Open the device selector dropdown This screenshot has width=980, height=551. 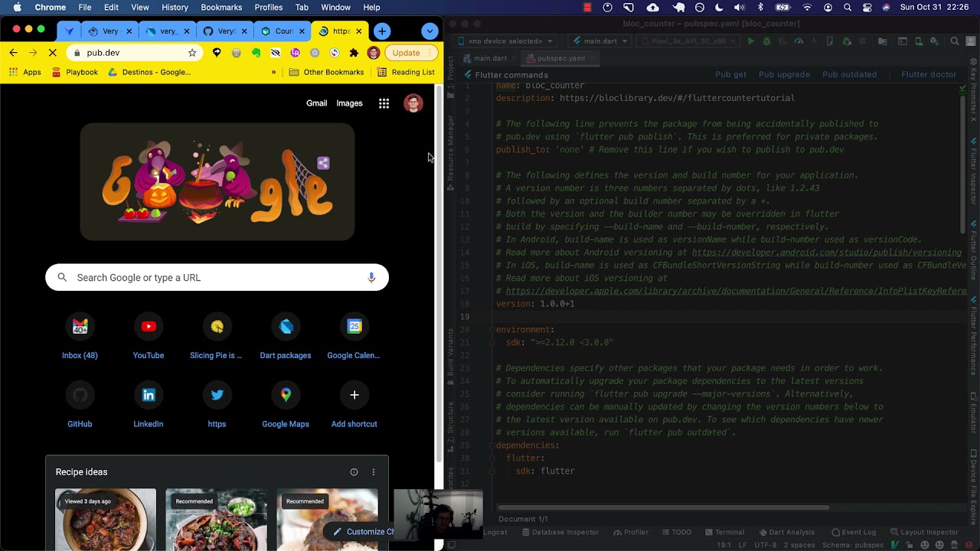coord(506,41)
